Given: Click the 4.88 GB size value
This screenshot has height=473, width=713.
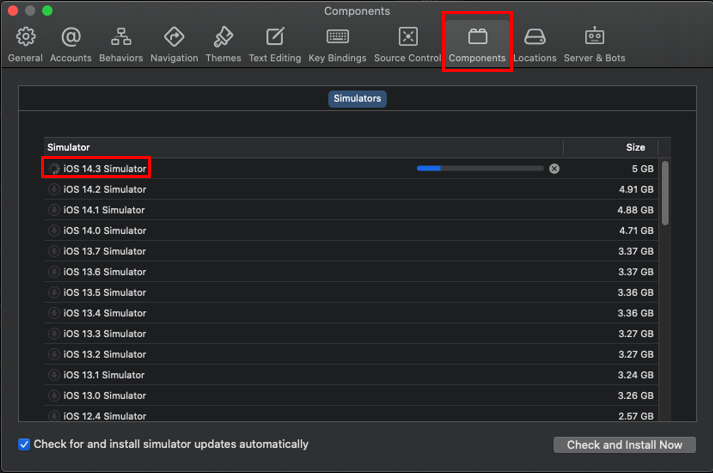Looking at the screenshot, I should (x=635, y=210).
